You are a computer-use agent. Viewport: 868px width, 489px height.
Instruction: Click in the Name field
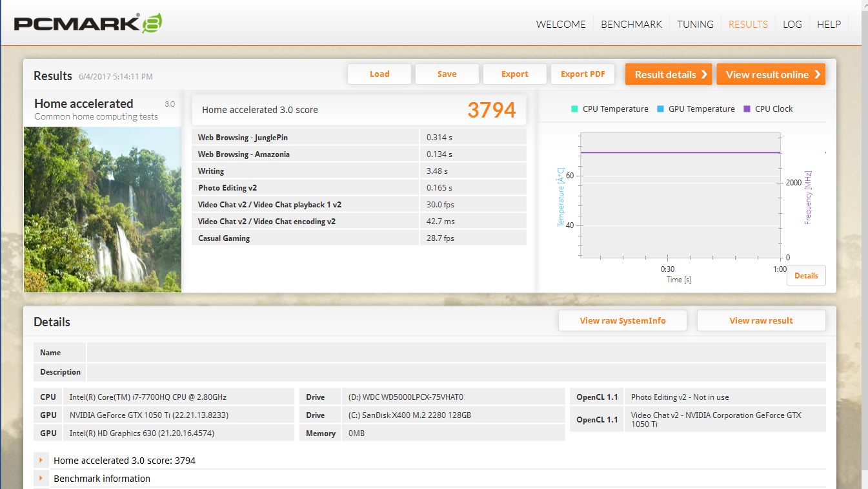coord(456,353)
